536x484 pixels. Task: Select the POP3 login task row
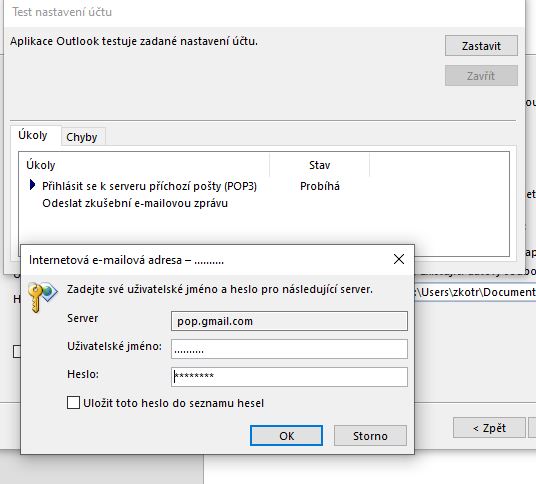pyautogui.click(x=149, y=186)
